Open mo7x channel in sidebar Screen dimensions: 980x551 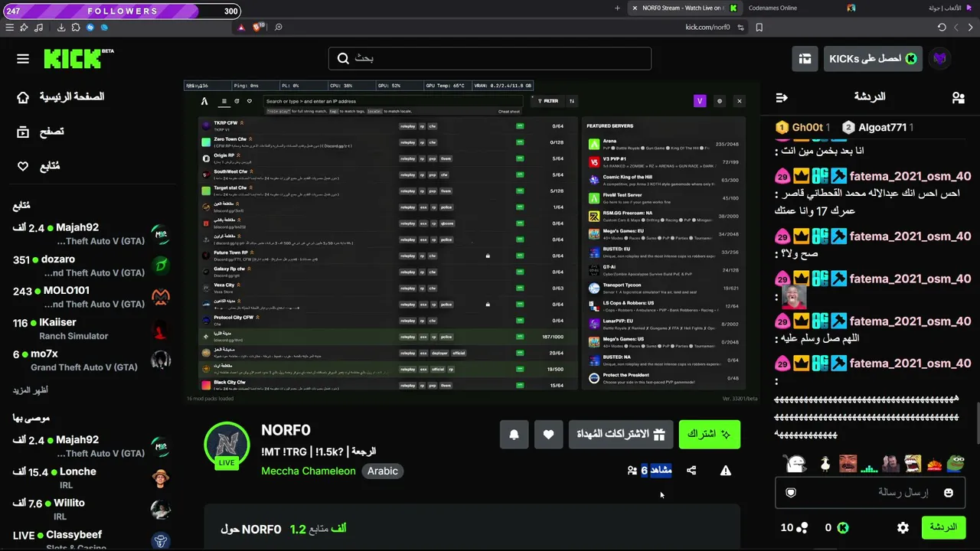click(92, 360)
